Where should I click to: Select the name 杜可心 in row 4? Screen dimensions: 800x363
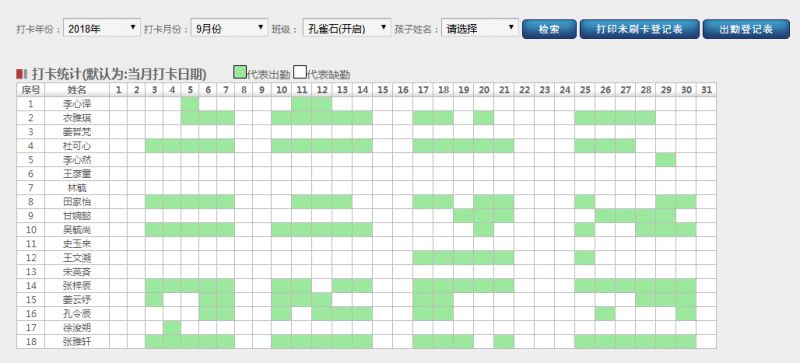click(77, 146)
